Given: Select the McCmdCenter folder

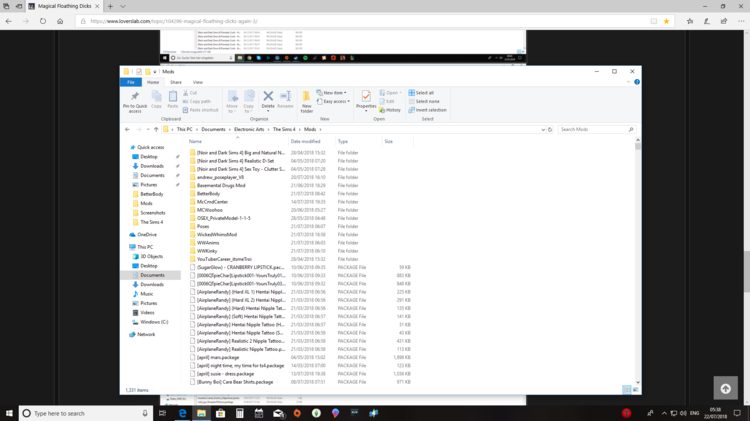Looking at the screenshot, I should (x=212, y=202).
